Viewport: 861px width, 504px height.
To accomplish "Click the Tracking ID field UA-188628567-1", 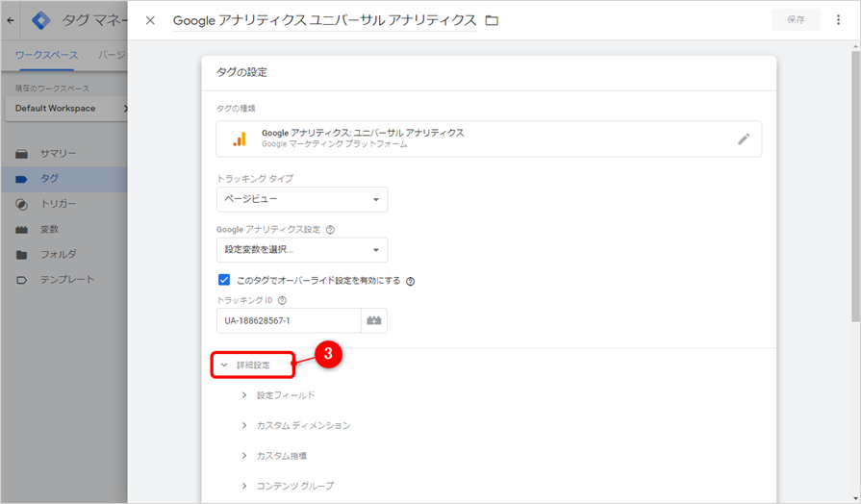I will (289, 320).
